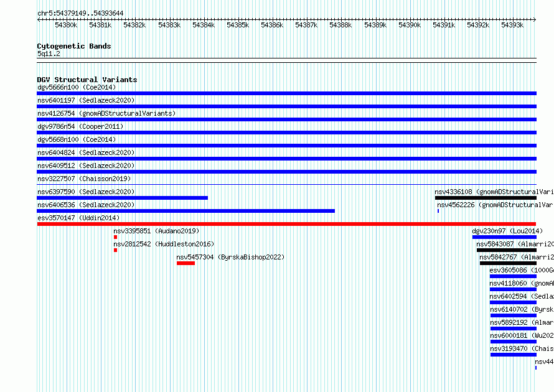Click the blue bar under nsv6409512
This screenshot has height=392, width=554.
(286, 172)
